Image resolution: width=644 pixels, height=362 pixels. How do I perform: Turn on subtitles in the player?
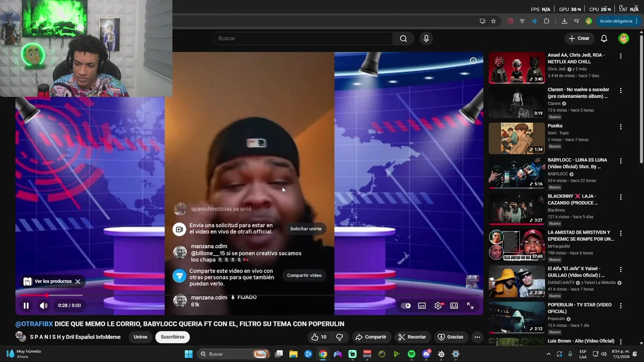coord(422,306)
